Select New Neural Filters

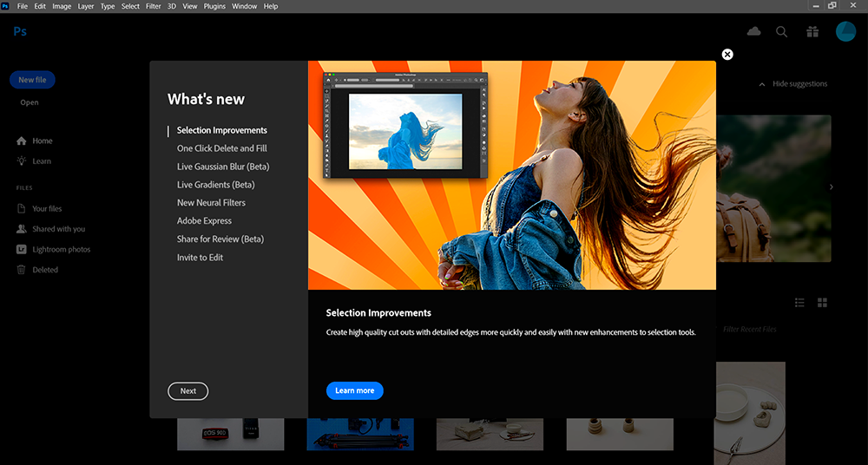pos(211,203)
